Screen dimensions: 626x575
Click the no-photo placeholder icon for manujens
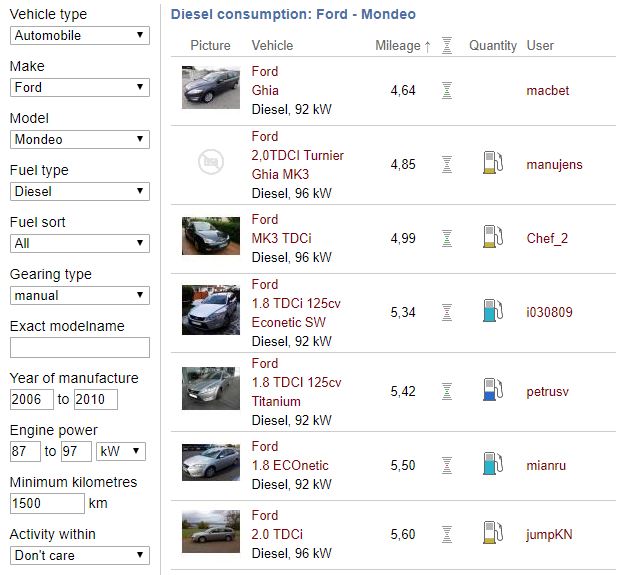210,164
